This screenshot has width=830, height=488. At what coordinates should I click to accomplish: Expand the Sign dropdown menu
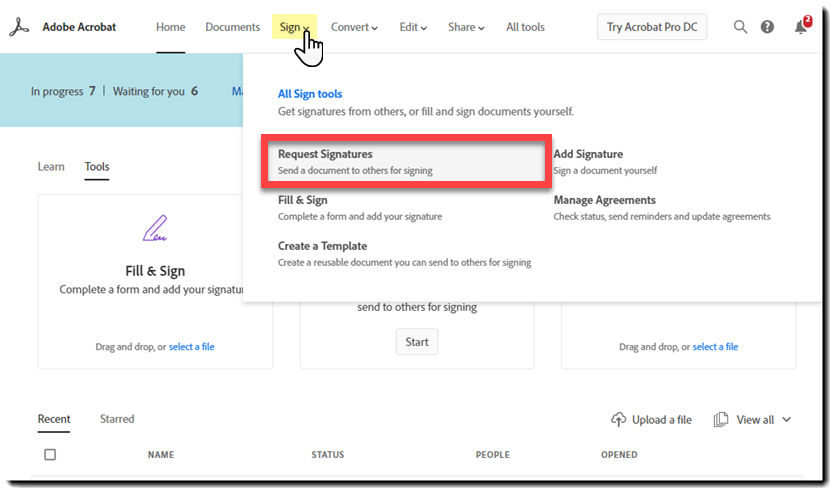[294, 27]
